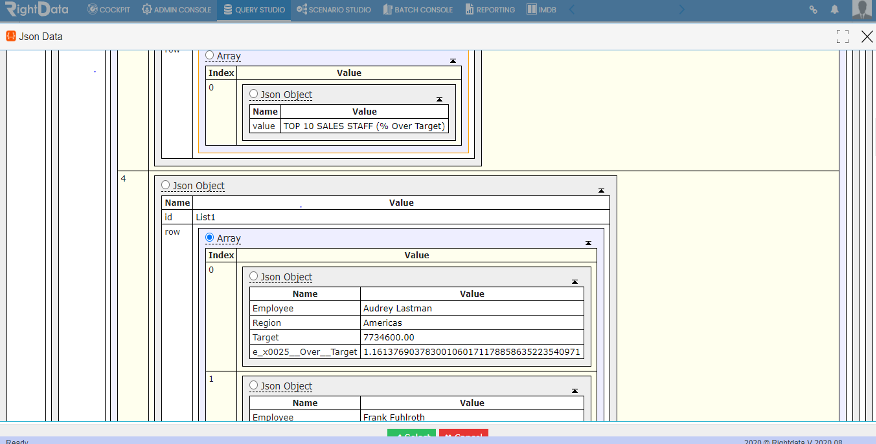Viewport: 876px width, 444px height.
Task: Click the link icon beside the bell
Action: 813,9
